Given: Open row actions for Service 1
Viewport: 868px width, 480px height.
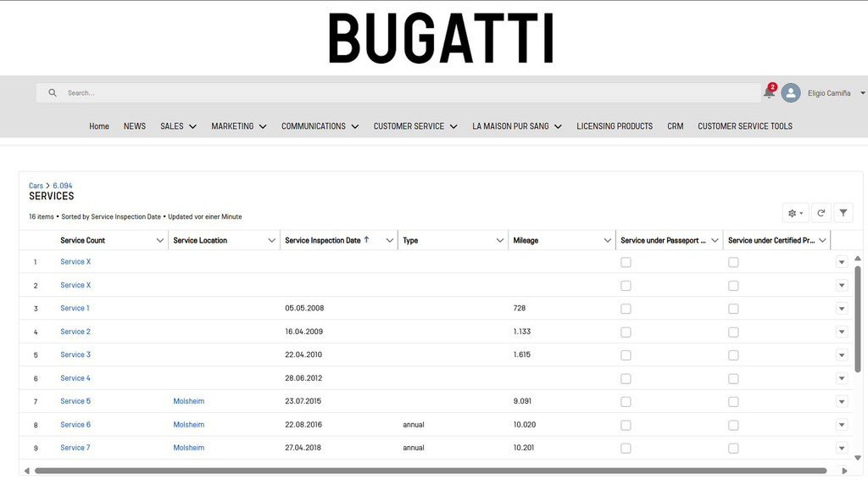Looking at the screenshot, I should click(842, 309).
